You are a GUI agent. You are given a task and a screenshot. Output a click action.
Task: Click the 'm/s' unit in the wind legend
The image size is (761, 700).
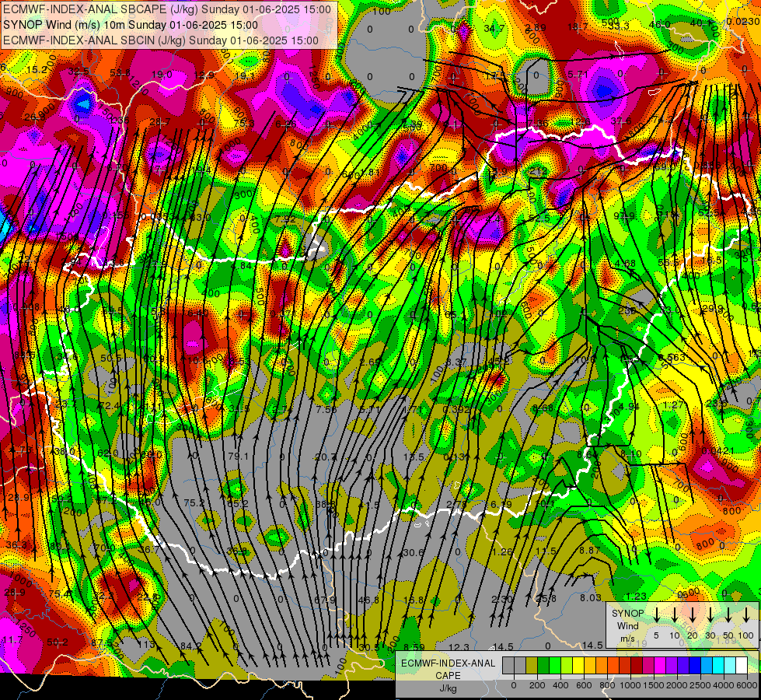pyautogui.click(x=627, y=638)
